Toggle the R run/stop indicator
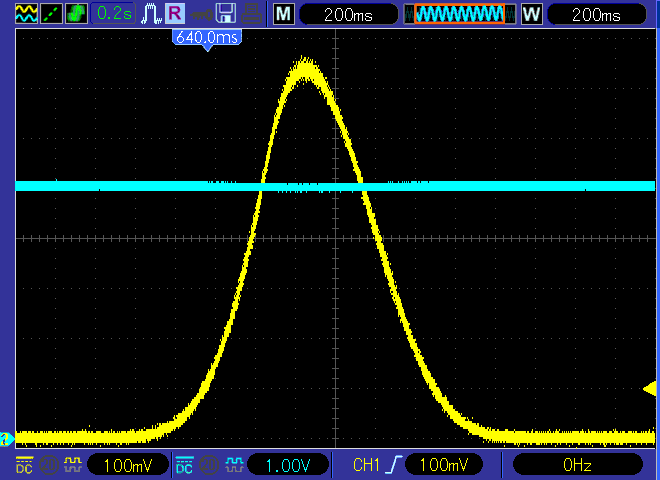The image size is (660, 480). coord(175,13)
